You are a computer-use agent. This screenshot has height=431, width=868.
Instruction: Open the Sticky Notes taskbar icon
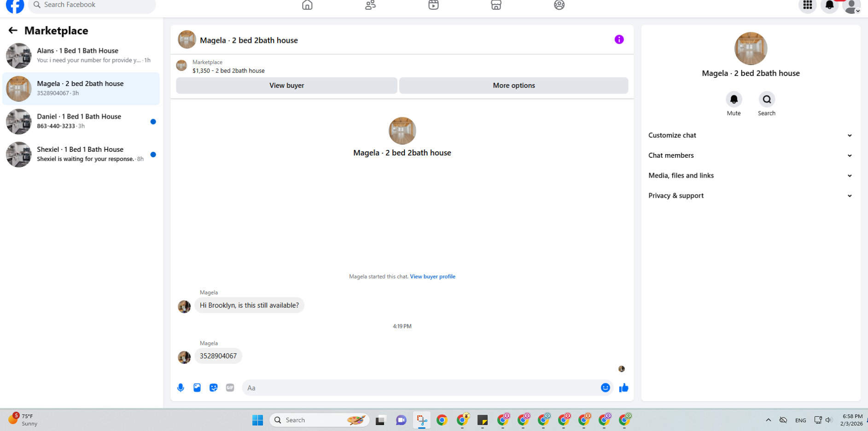[483, 420]
